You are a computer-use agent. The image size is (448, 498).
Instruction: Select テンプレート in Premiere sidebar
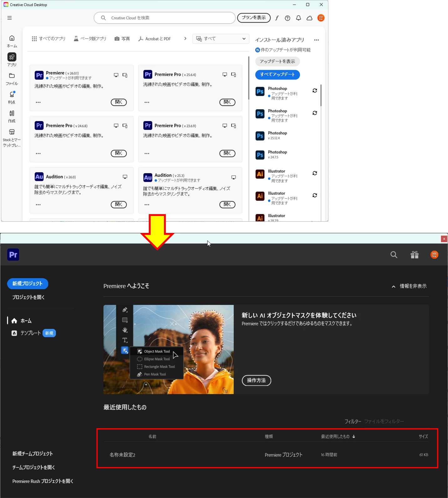pos(33,333)
